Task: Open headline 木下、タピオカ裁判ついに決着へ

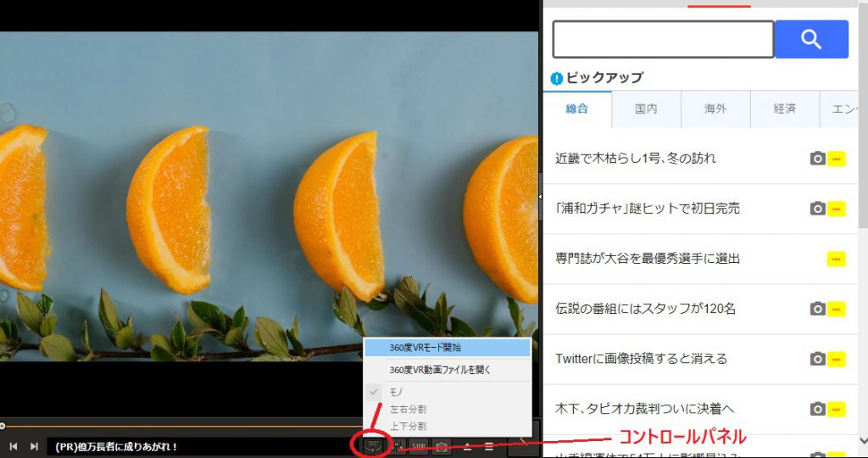Action: 644,410
